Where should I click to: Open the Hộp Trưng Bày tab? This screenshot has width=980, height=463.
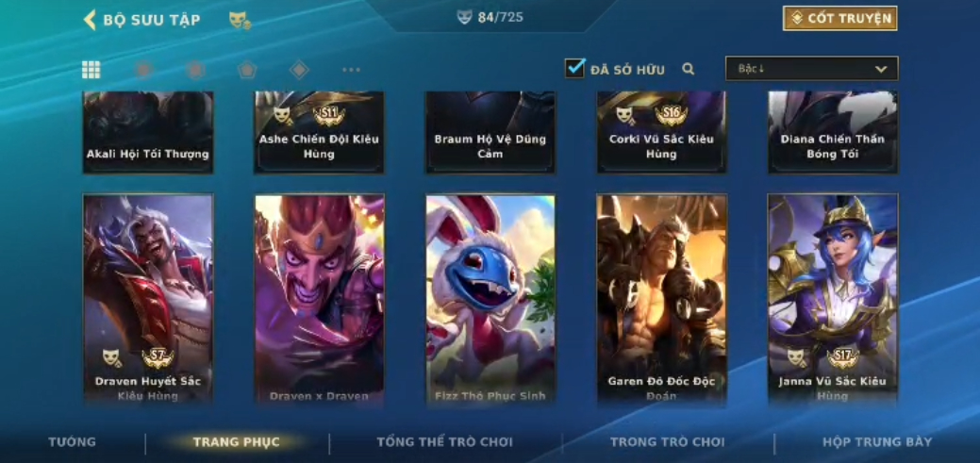(x=877, y=442)
